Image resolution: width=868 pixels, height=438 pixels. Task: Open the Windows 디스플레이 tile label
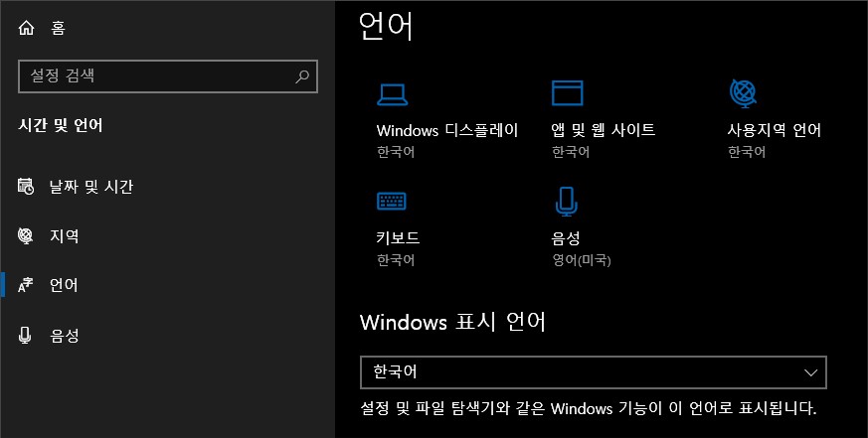coord(447,130)
